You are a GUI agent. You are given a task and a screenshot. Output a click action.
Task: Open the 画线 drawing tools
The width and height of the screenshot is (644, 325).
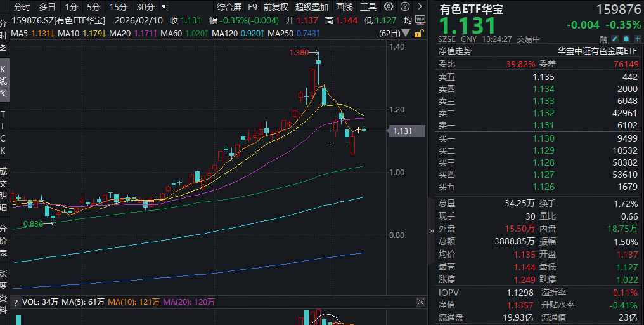click(344, 7)
